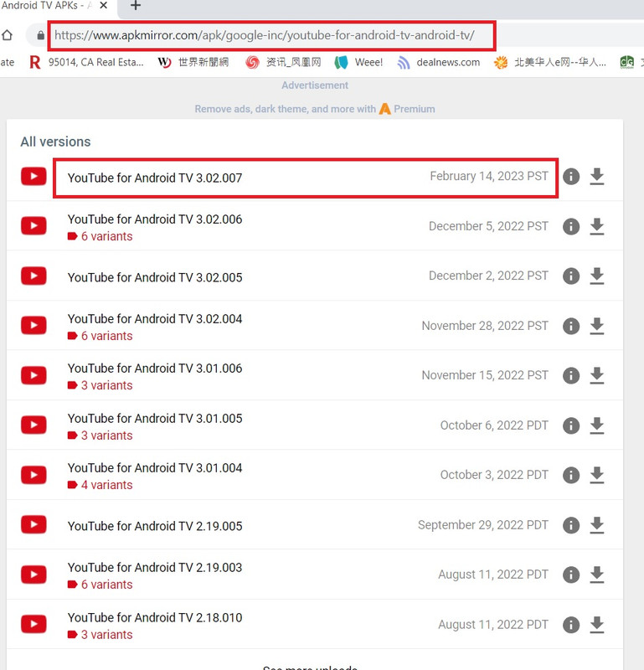Expand 4 variants under version 3.01.004
This screenshot has width=644, height=670.
(100, 485)
